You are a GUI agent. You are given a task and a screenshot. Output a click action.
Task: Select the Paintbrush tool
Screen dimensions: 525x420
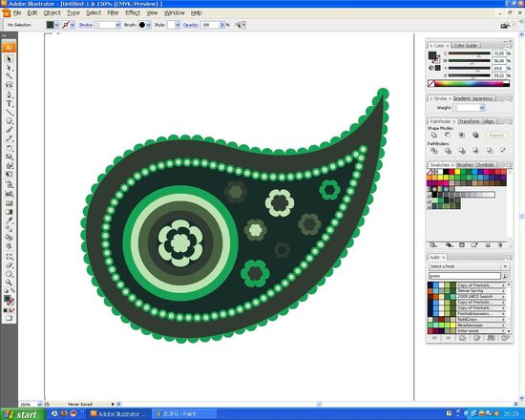[x=9, y=130]
